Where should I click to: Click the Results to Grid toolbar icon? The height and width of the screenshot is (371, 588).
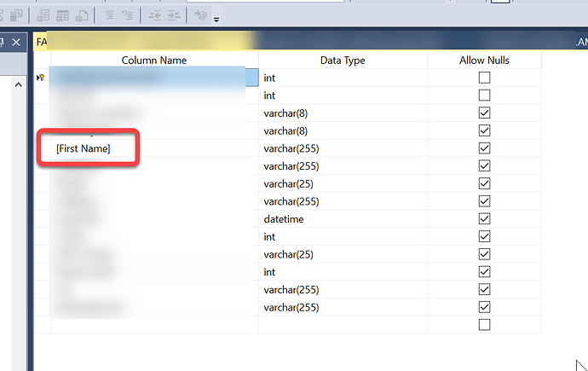pos(61,15)
